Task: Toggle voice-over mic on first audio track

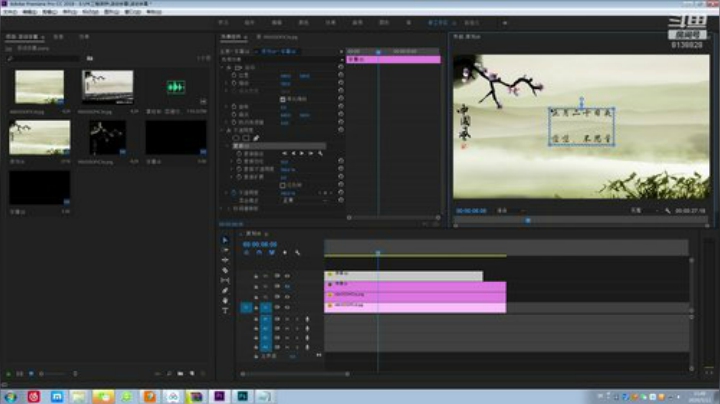Action: pyautogui.click(x=307, y=319)
